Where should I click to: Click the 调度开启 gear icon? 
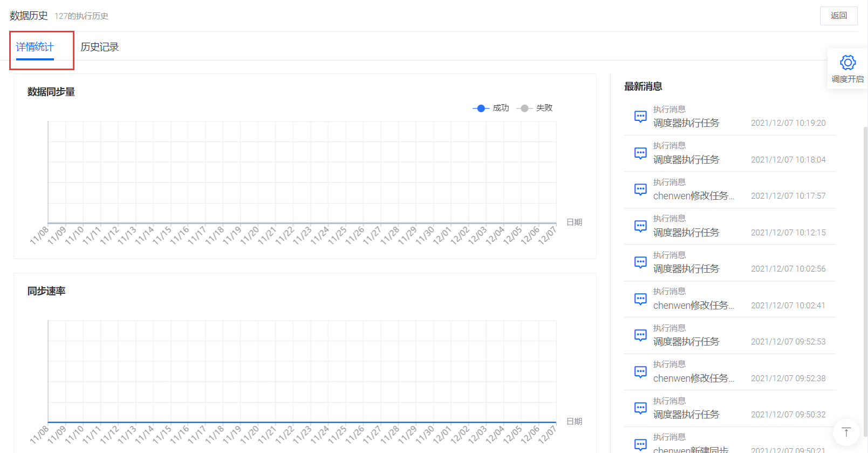pos(848,63)
